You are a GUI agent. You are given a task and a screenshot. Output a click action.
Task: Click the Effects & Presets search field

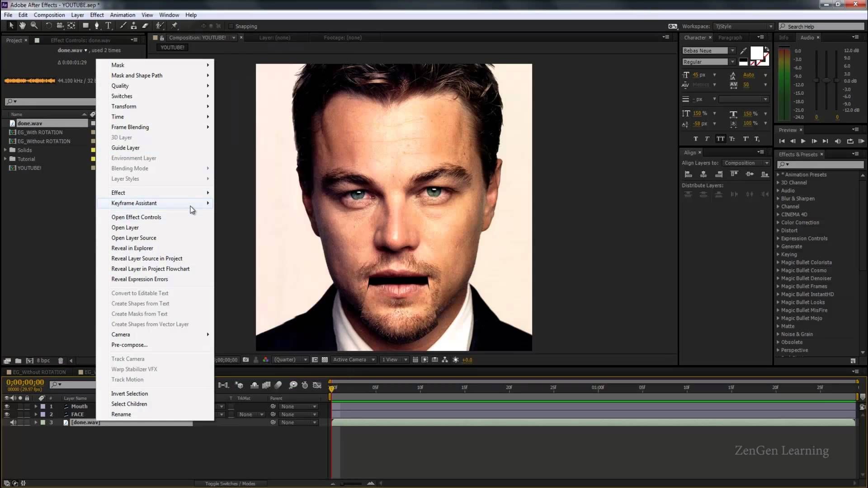[x=821, y=164]
